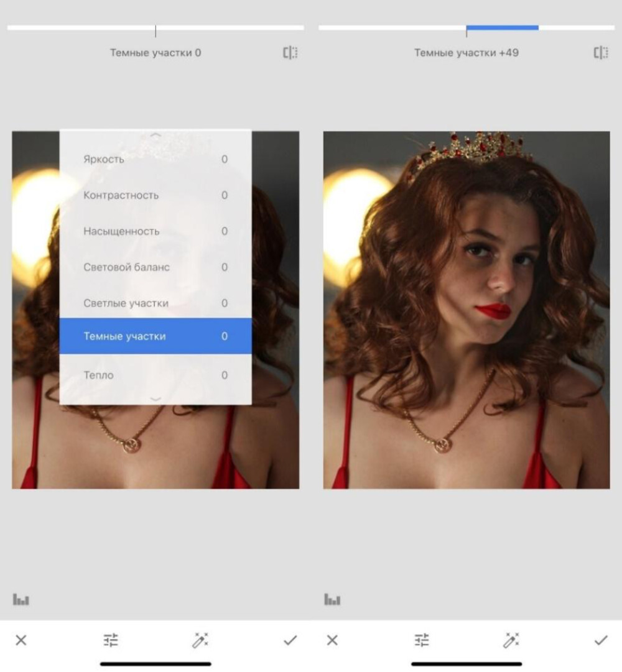The width and height of the screenshot is (622, 672).
Task: Show the histogram under the original image
Action: click(21, 599)
